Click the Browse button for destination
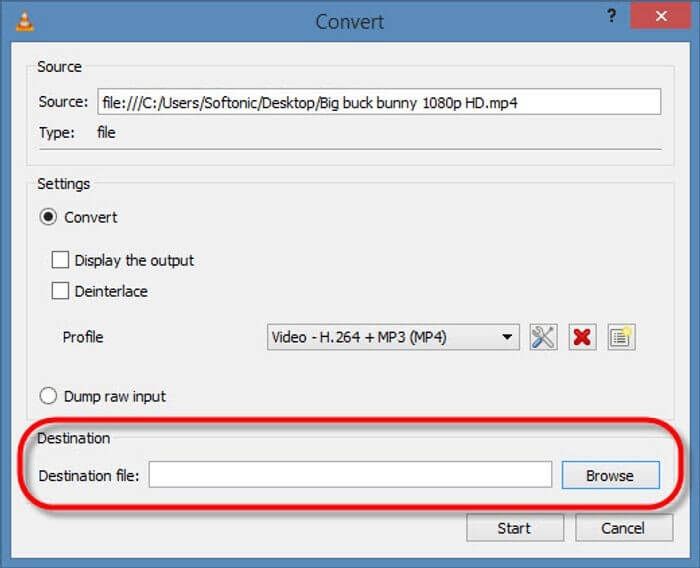This screenshot has width=700, height=568. coord(610,475)
